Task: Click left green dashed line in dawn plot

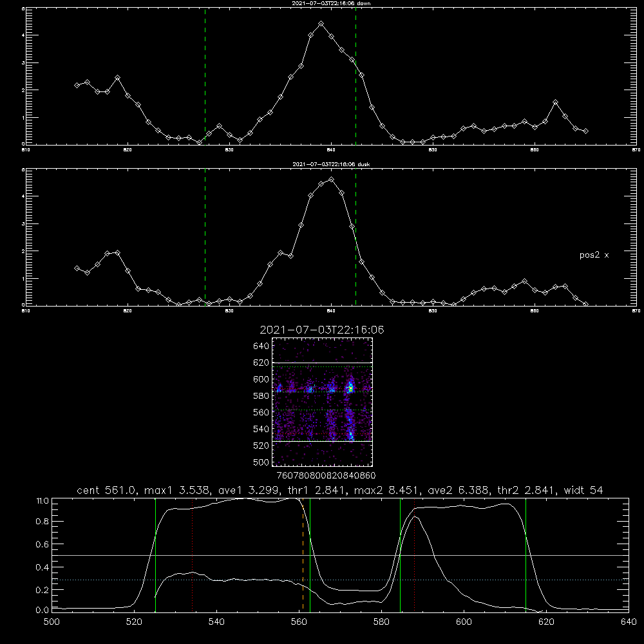Action: coord(205,77)
